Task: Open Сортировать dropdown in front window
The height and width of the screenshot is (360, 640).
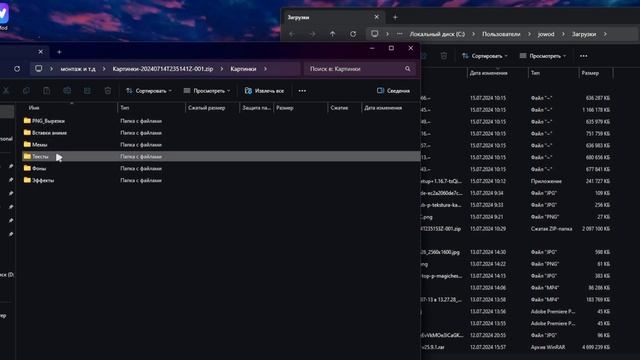Action: [x=149, y=91]
